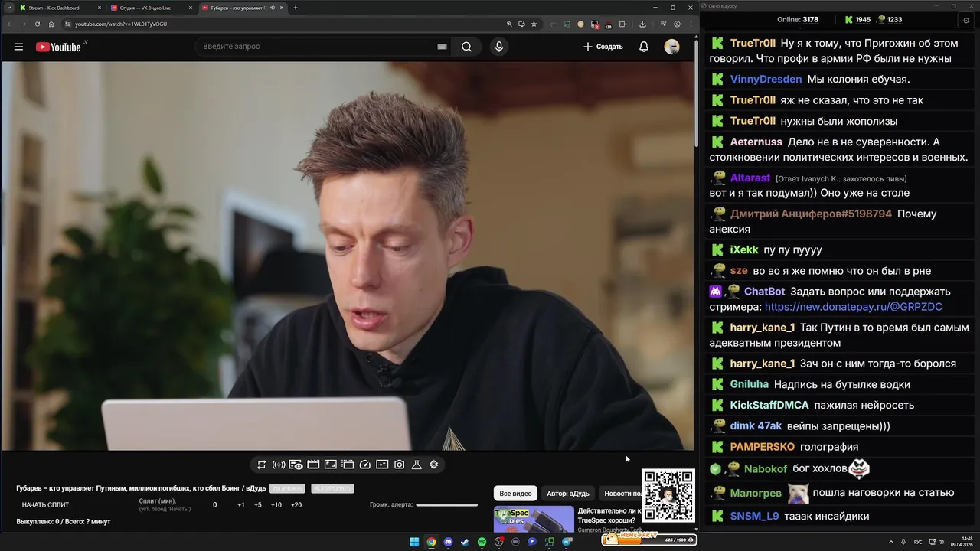Reload the browser page
The image size is (980, 551).
37,24
